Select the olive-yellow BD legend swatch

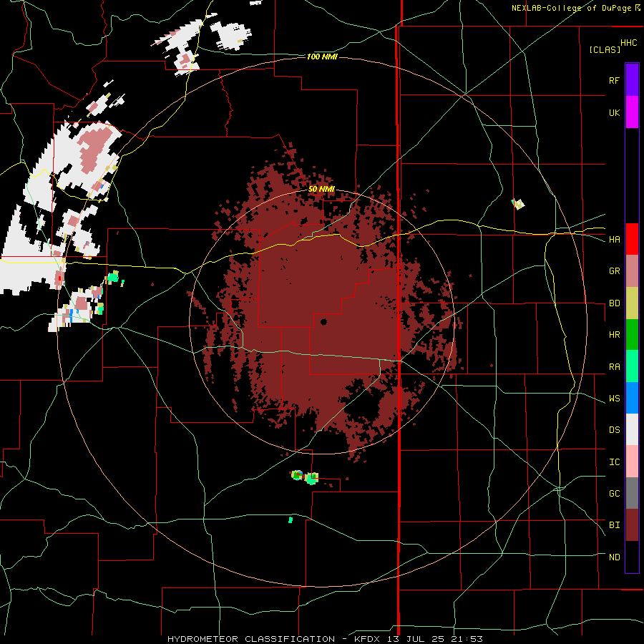632,303
